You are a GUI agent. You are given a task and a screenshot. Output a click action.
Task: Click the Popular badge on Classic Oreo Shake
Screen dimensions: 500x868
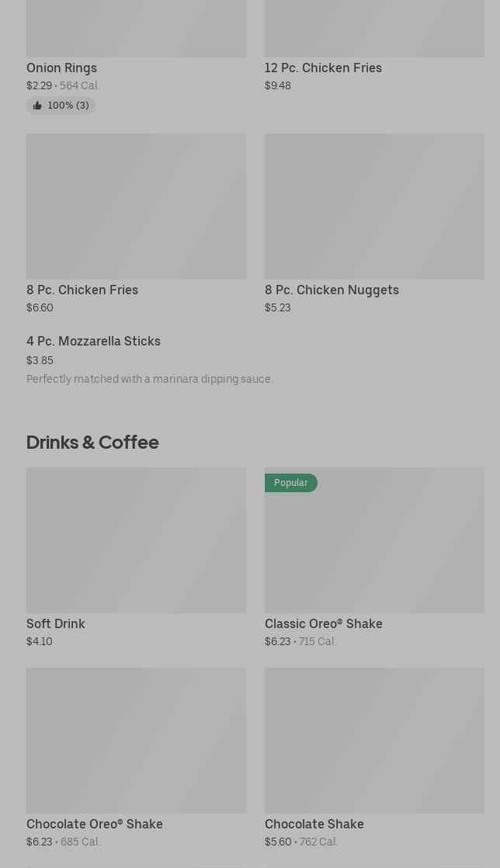tap(290, 483)
